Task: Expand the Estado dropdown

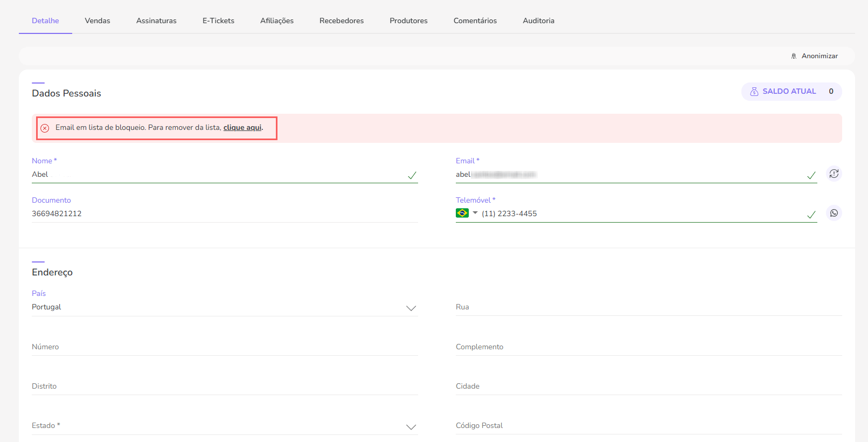Action: point(224,426)
